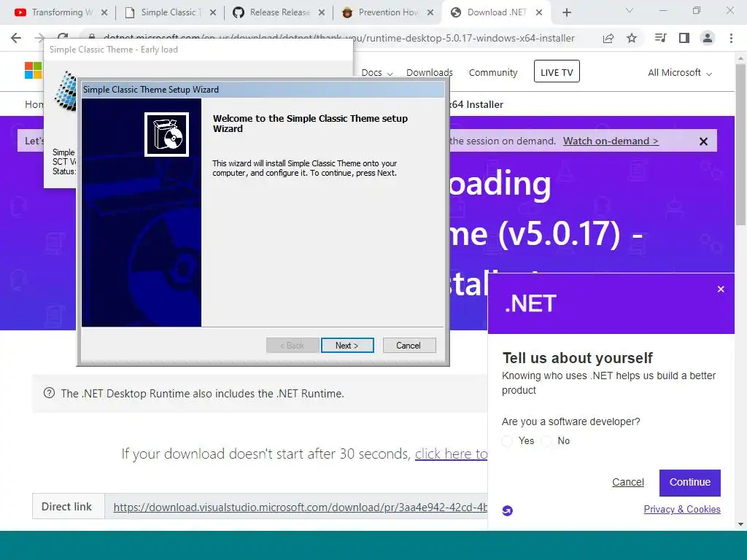
Task: Open a new browser tab
Action: (566, 12)
